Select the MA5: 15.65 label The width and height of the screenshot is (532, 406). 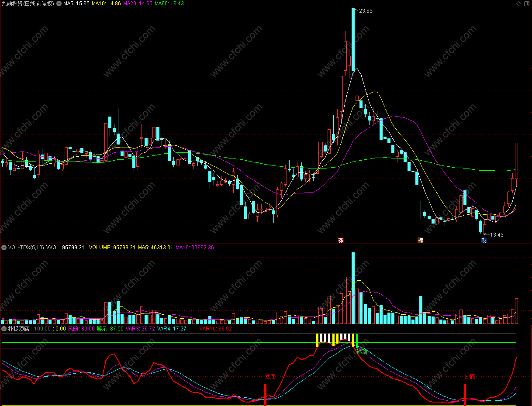point(76,3)
